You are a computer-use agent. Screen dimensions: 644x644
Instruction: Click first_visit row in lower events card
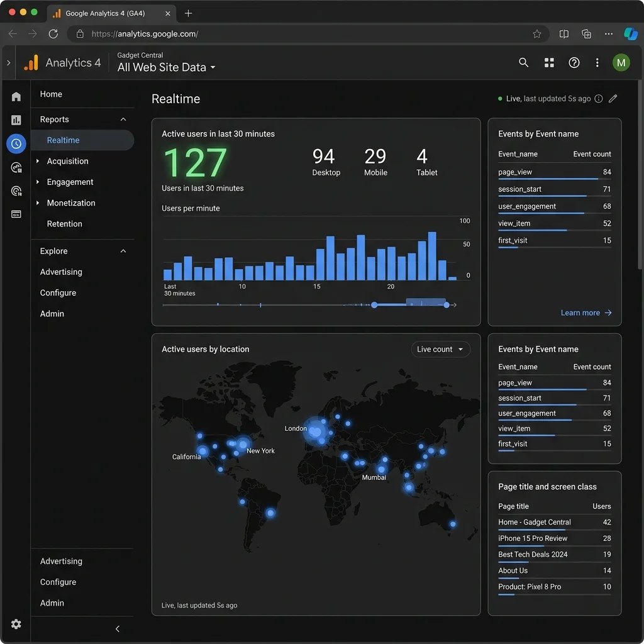click(555, 445)
